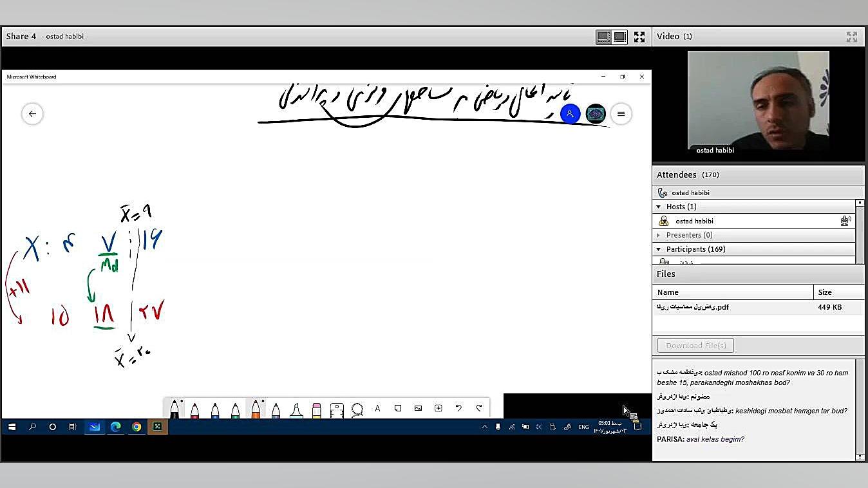Open the taskbar volume control
The height and width of the screenshot is (488, 868).
tap(538, 427)
